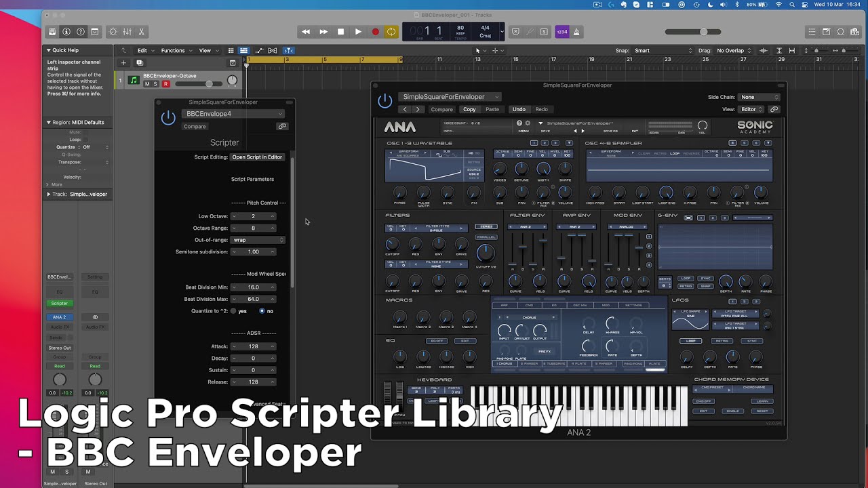Click Undo in the ANA 2 plugin header

(x=519, y=109)
